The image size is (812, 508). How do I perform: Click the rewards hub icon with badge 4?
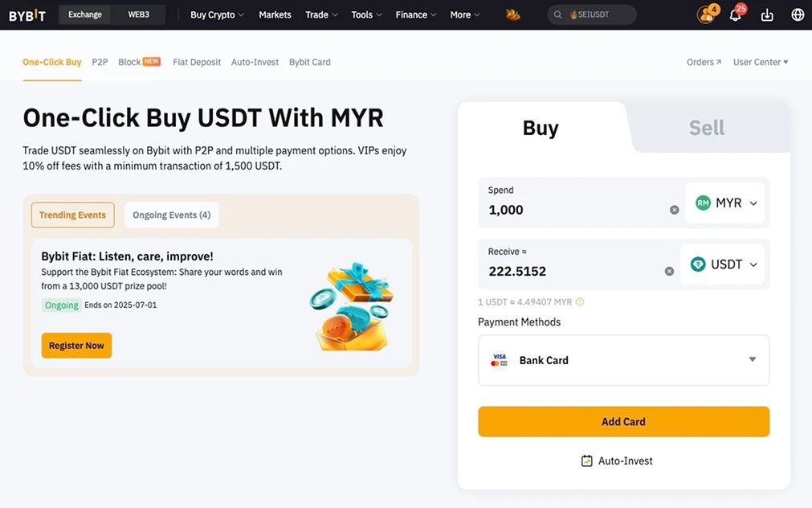[x=704, y=14]
